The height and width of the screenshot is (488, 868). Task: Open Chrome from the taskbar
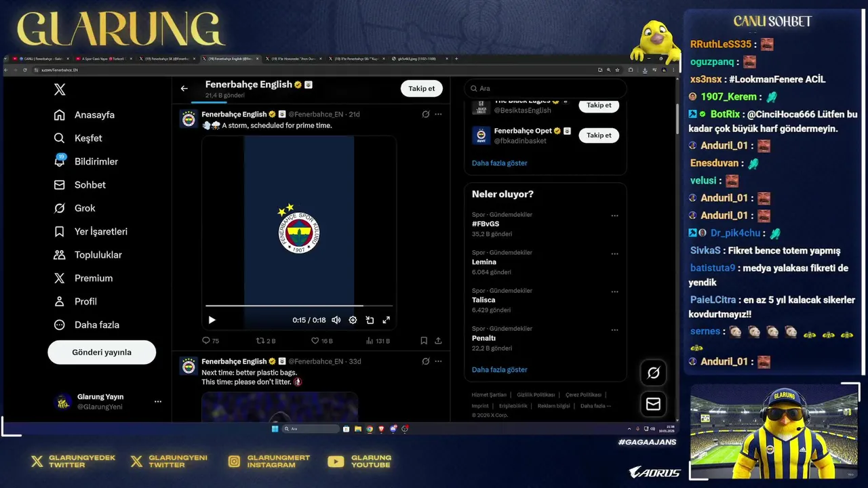click(x=370, y=429)
